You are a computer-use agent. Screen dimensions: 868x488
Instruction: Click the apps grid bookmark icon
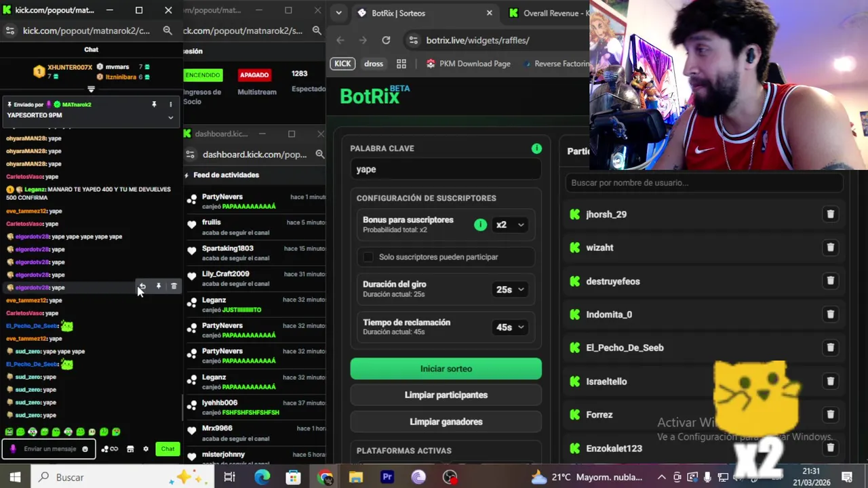(401, 64)
